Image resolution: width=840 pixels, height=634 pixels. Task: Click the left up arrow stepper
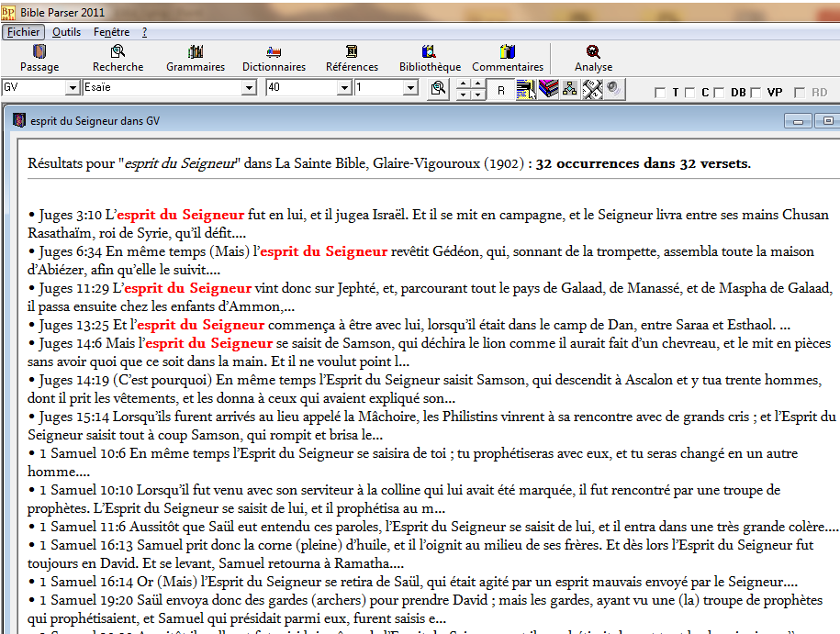pos(464,83)
